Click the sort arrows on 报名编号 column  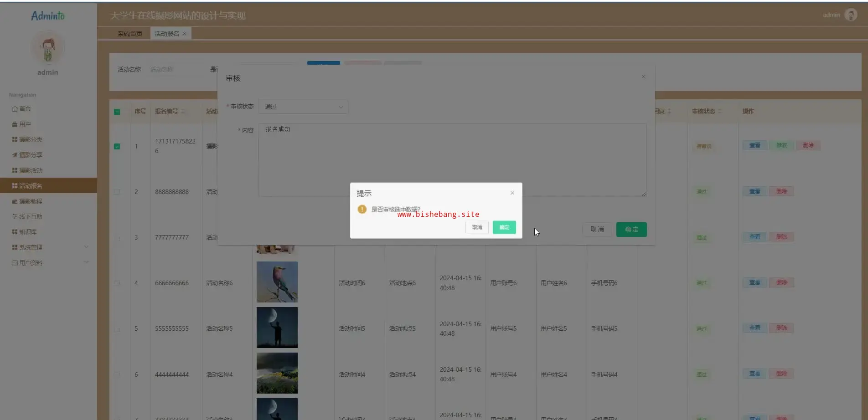183,111
